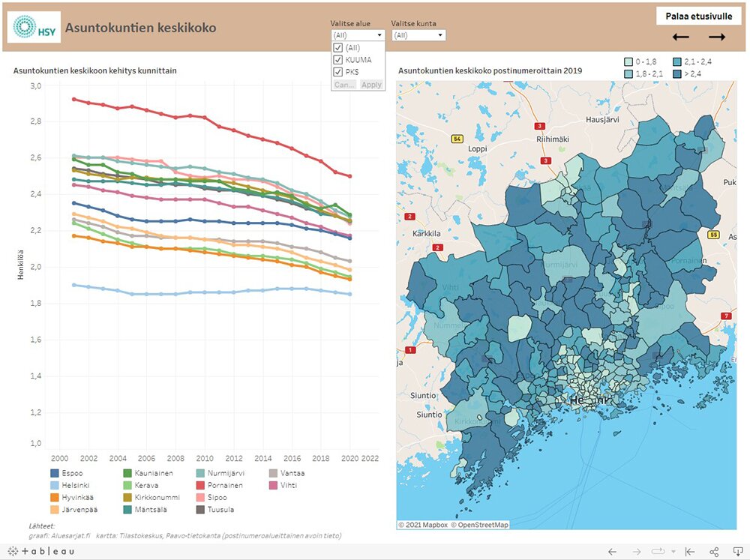750x560 pixels.
Task: Uncheck the (All) checkbox
Action: pos(338,48)
